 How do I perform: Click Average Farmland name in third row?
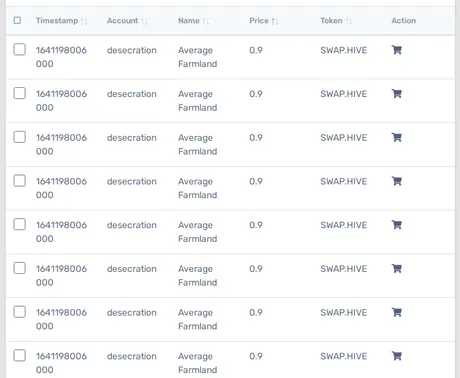(198, 144)
